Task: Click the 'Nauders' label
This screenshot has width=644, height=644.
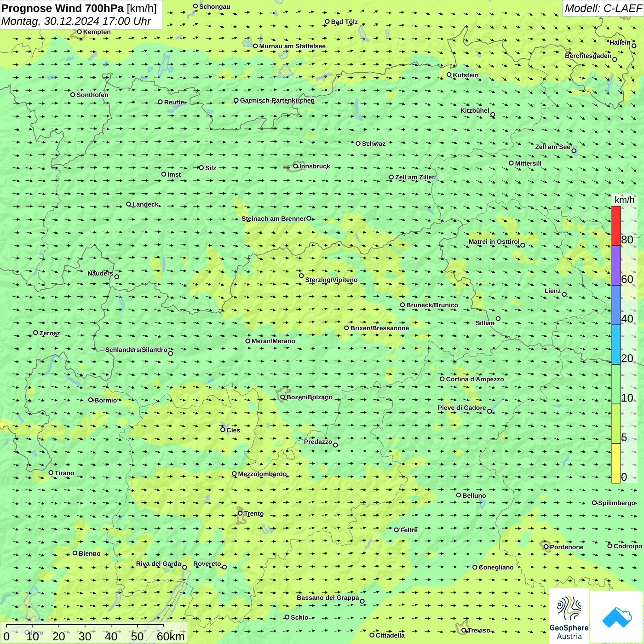Action: [x=100, y=273]
